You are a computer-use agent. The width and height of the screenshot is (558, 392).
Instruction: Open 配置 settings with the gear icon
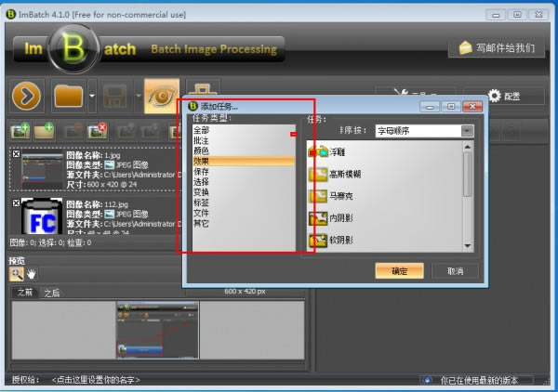coord(503,96)
